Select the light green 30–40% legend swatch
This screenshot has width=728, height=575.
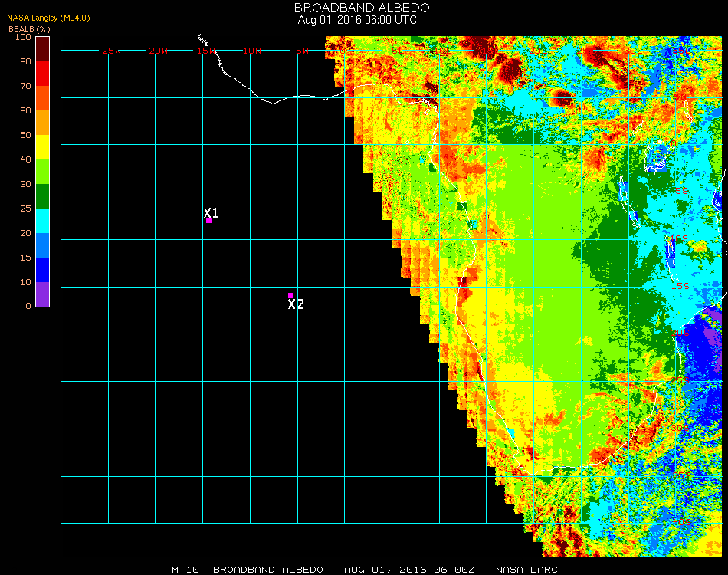43,172
